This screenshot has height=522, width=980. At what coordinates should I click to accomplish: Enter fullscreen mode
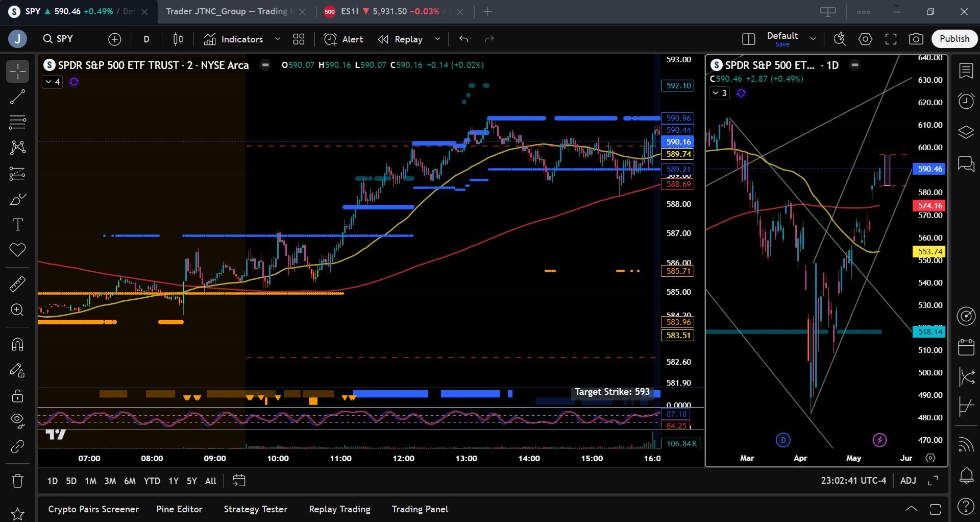point(891,39)
